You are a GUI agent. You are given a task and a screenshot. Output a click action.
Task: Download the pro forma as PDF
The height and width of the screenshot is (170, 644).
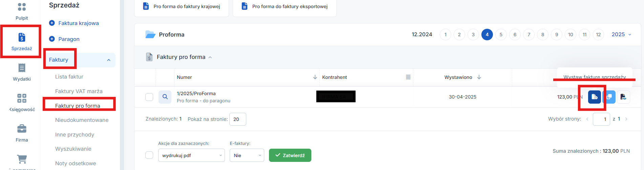coord(623,97)
